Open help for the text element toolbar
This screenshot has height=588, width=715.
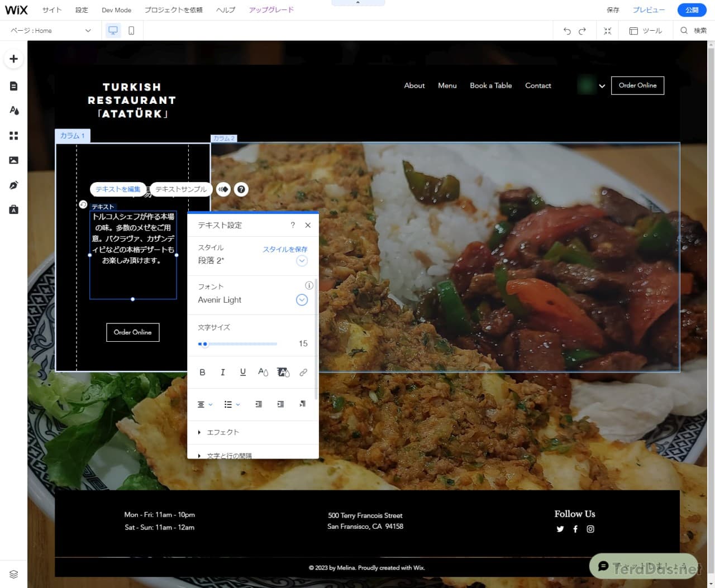[241, 189]
